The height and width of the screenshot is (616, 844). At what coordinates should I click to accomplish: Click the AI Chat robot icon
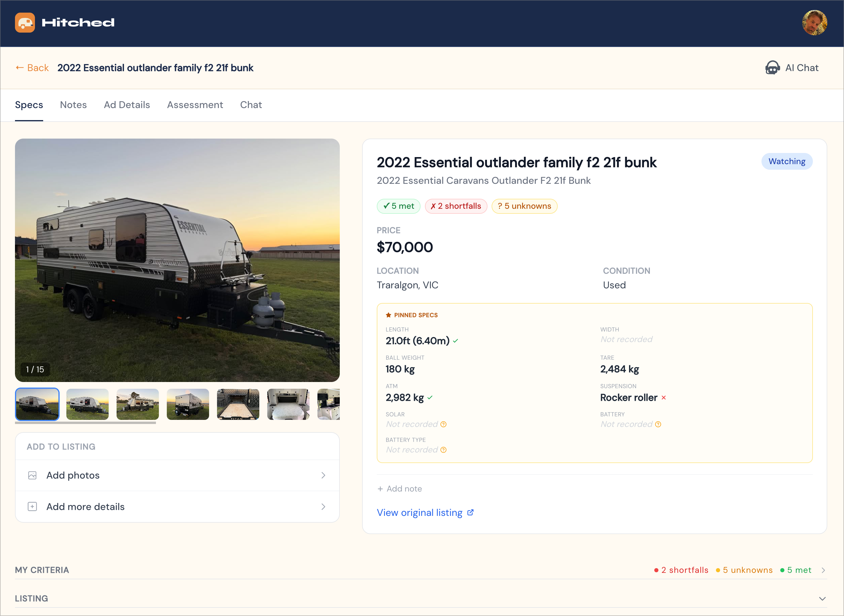[772, 68]
